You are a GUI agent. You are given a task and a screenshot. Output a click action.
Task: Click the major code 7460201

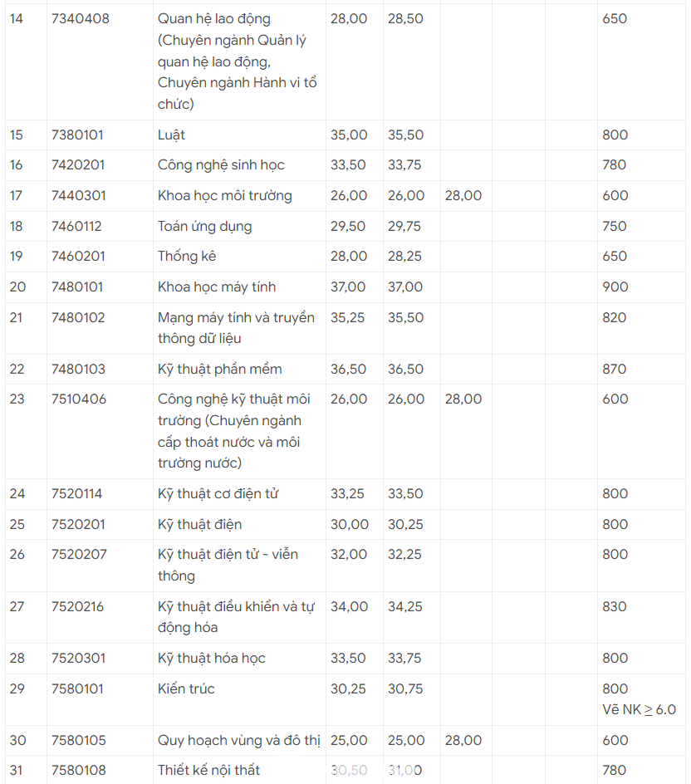pos(77,256)
